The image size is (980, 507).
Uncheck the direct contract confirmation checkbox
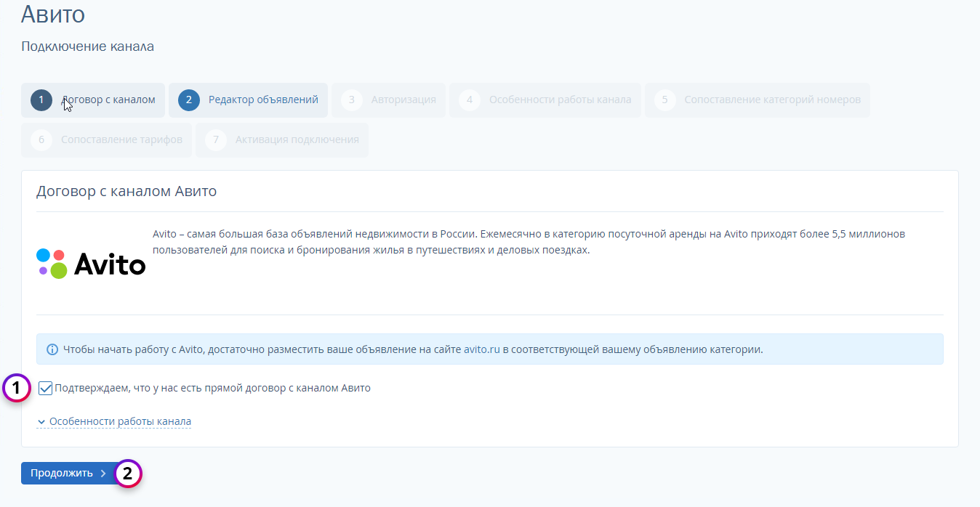coord(46,389)
